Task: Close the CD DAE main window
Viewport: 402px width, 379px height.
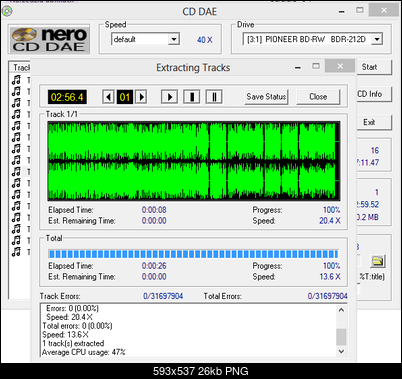Action: [x=384, y=10]
